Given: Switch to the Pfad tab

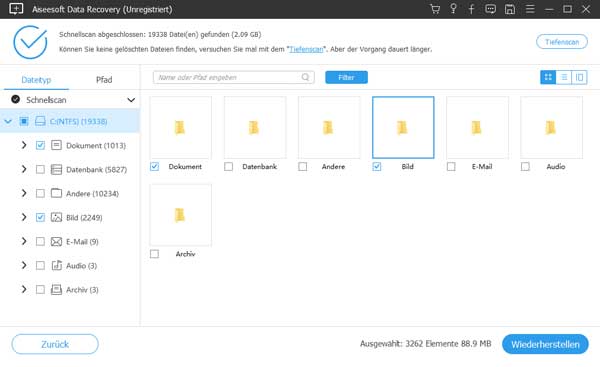Looking at the screenshot, I should tap(104, 80).
